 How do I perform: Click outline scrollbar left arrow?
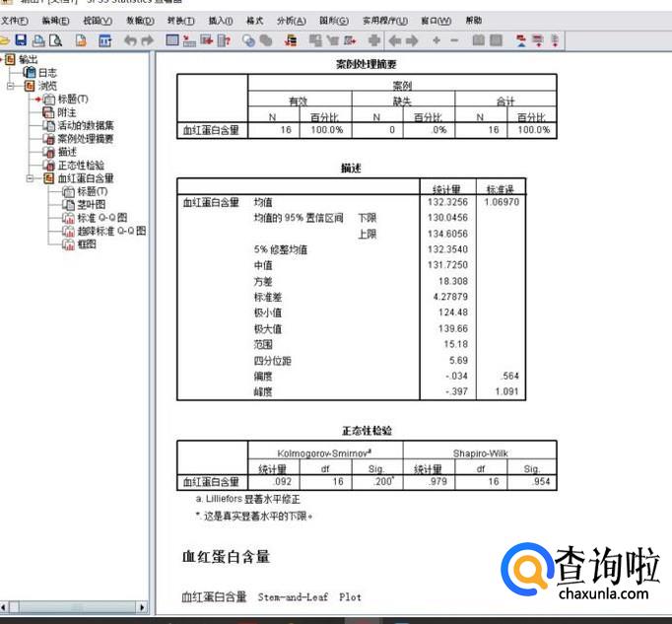[x=4, y=607]
